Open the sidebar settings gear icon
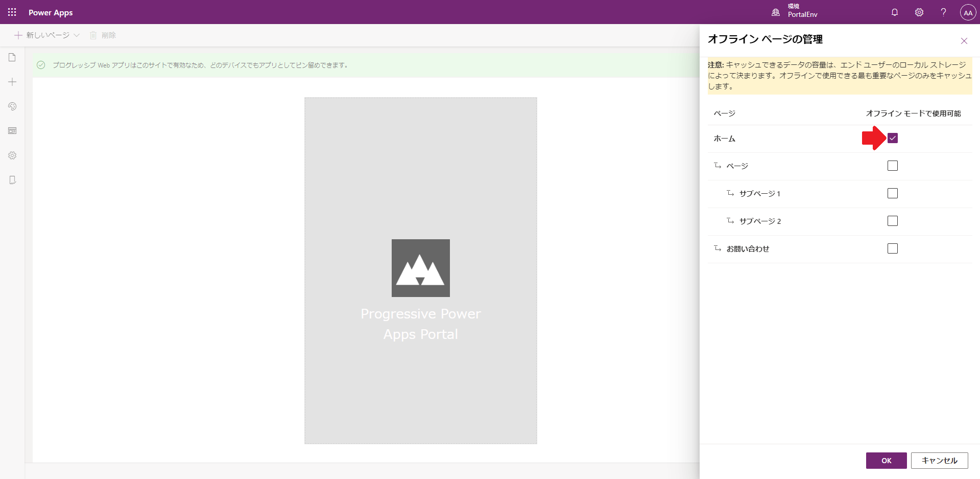 click(x=12, y=155)
